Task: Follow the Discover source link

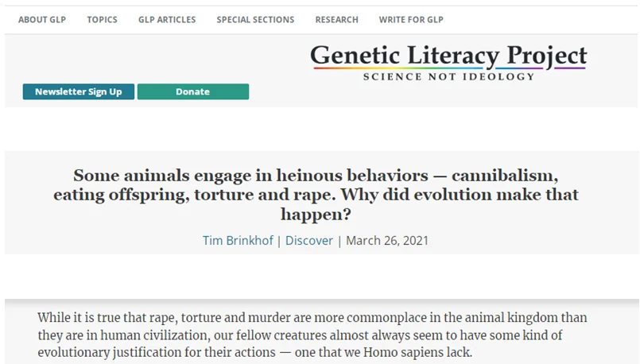Action: pos(309,240)
